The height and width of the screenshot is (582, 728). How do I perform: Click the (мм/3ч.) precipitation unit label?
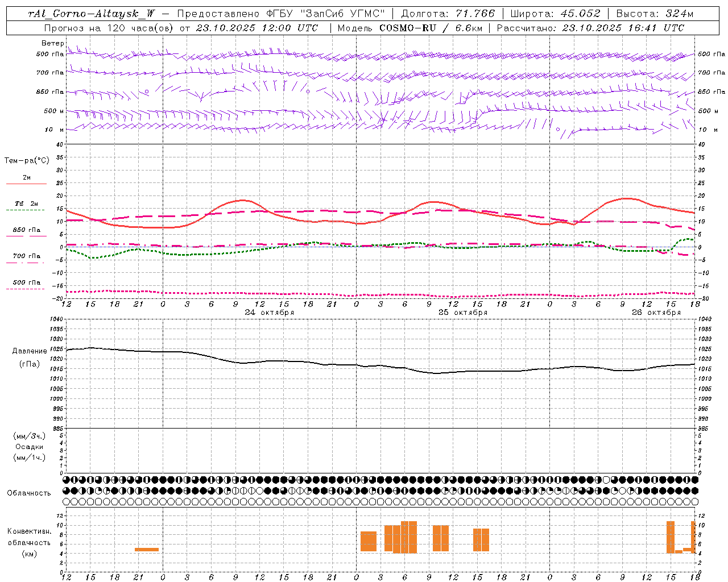[x=30, y=436]
